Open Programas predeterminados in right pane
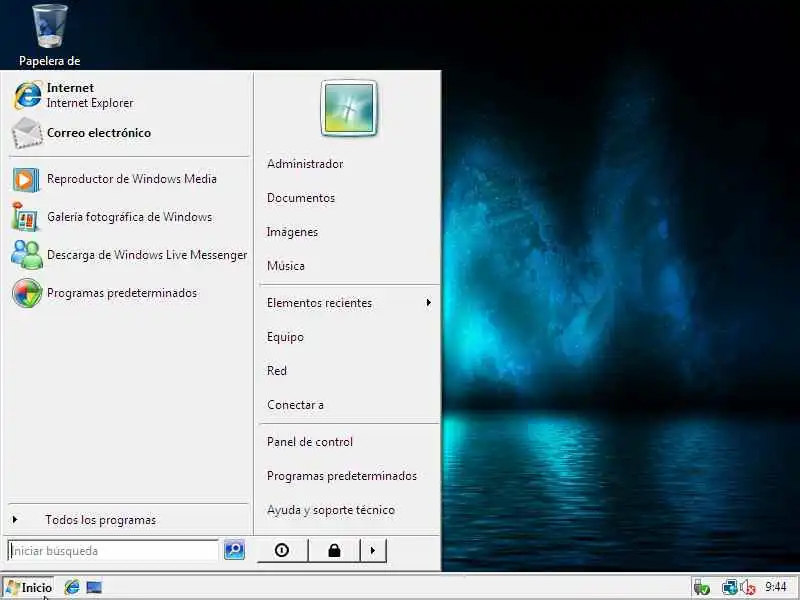 342,476
